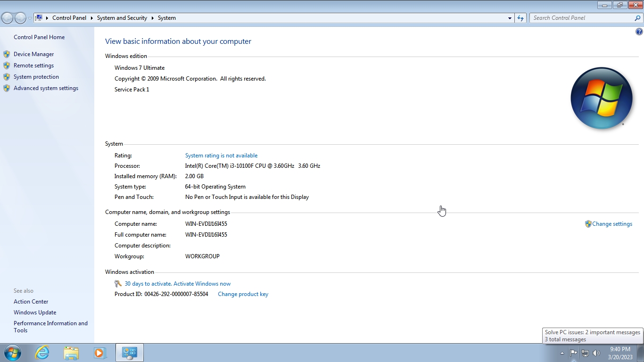The image size is (644, 362).
Task: Click the Change product key link
Action: [x=243, y=294]
